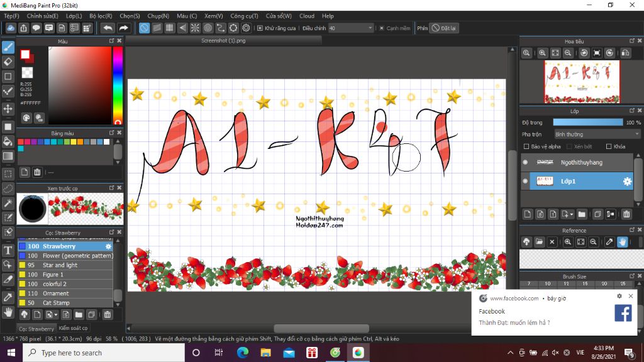Switch to the Kiểm soát cọ tab
Image resolution: width=644 pixels, height=362 pixels.
(73, 328)
